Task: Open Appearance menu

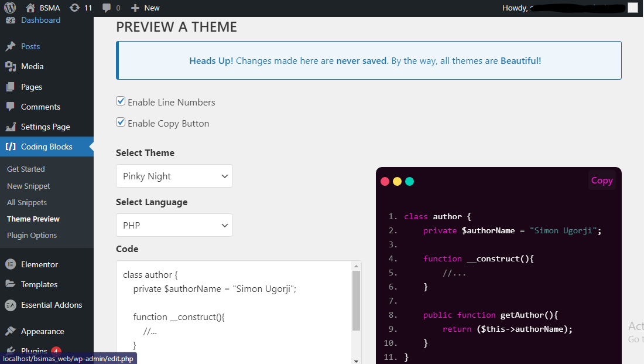Action: pyautogui.click(x=42, y=331)
